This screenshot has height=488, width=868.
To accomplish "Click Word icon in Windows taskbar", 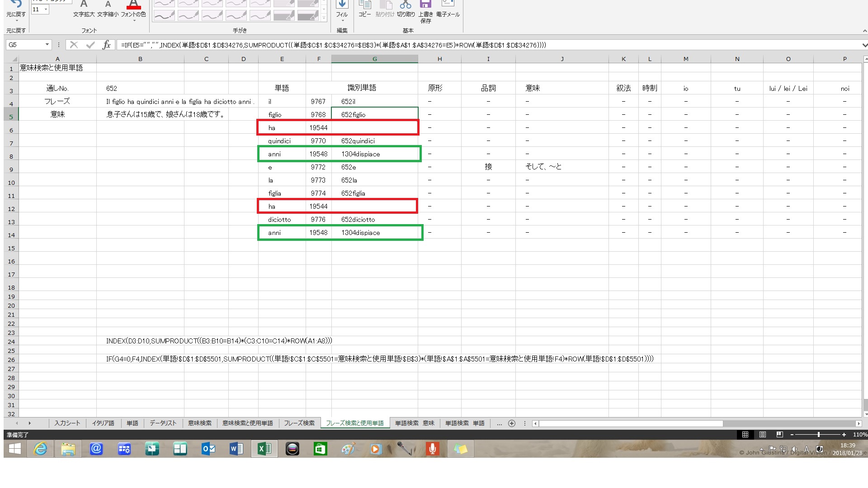I will click(236, 449).
